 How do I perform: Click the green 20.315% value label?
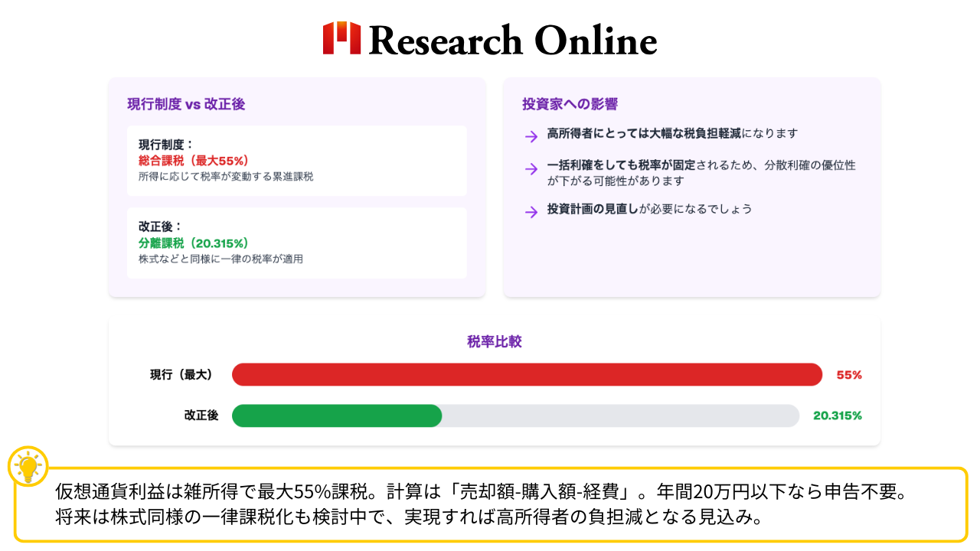point(838,416)
